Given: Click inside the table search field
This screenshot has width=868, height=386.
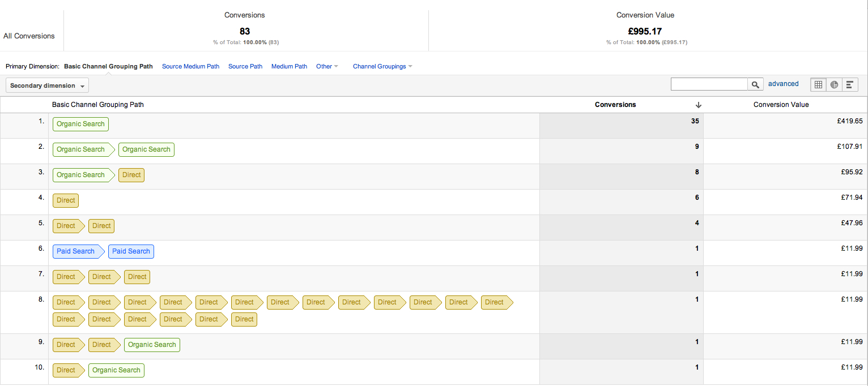Looking at the screenshot, I should click(709, 84).
